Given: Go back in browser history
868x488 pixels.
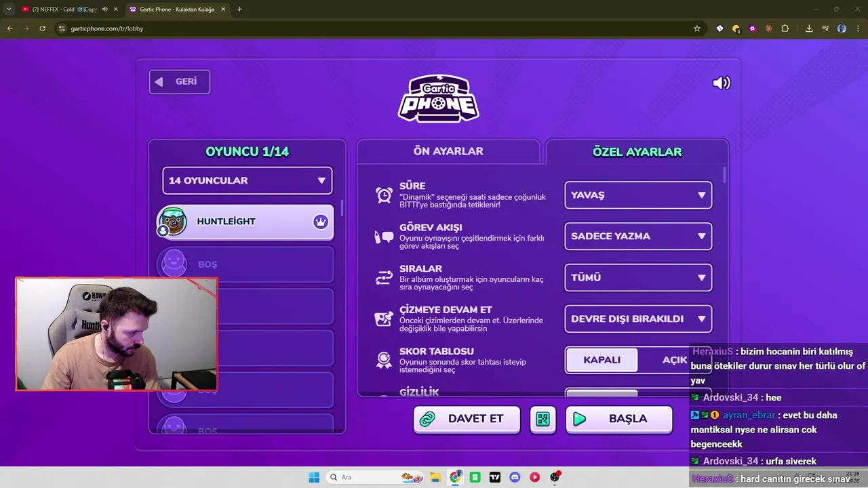Looking at the screenshot, I should tap(9, 28).
